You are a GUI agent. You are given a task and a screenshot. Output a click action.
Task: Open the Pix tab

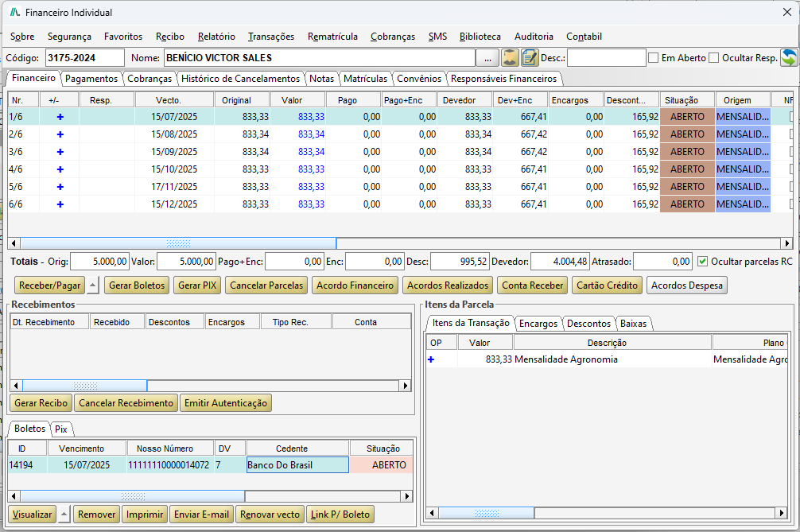61,429
